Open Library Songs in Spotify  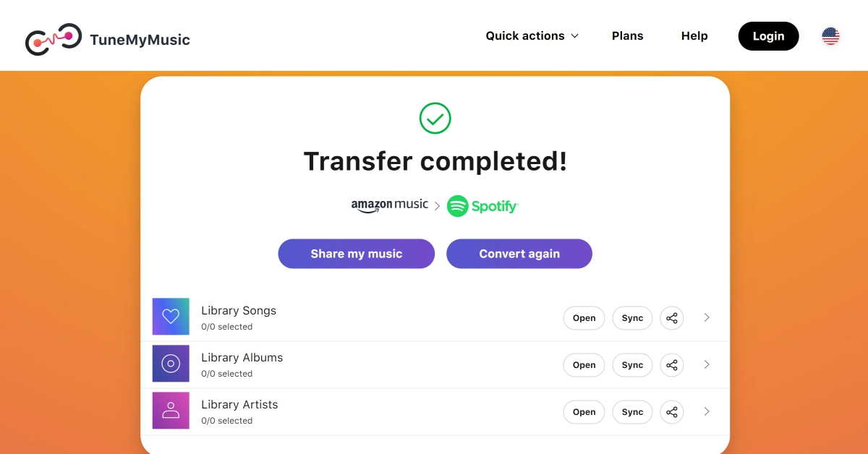pyautogui.click(x=584, y=318)
